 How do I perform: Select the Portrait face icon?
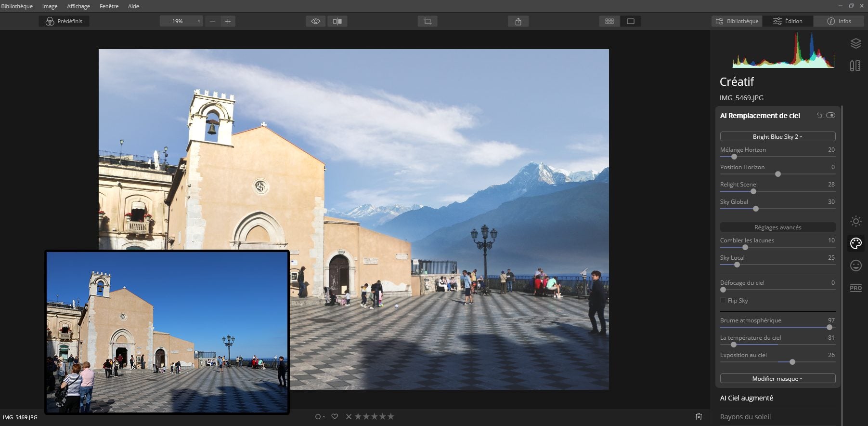pyautogui.click(x=855, y=266)
